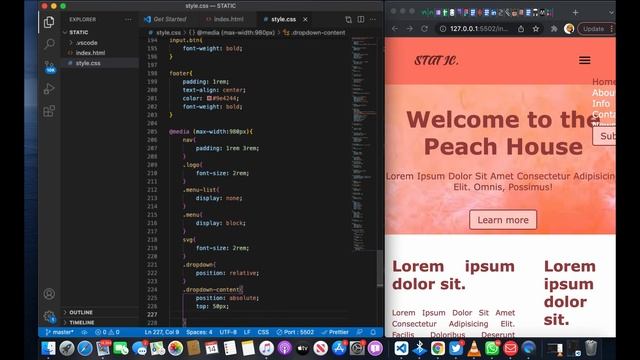Viewport: 640px width, 360px height.
Task: Switch to the Get Started tab
Action: point(166,19)
